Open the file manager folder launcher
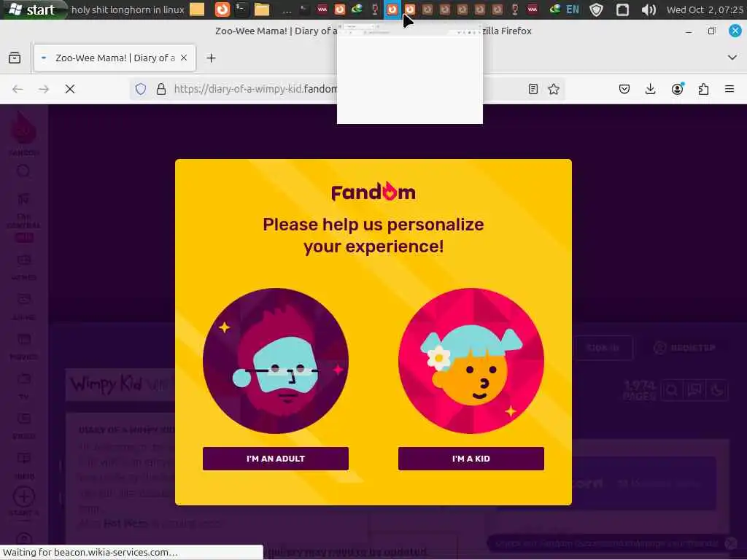Viewport: 747px width, 560px height. coord(262,9)
